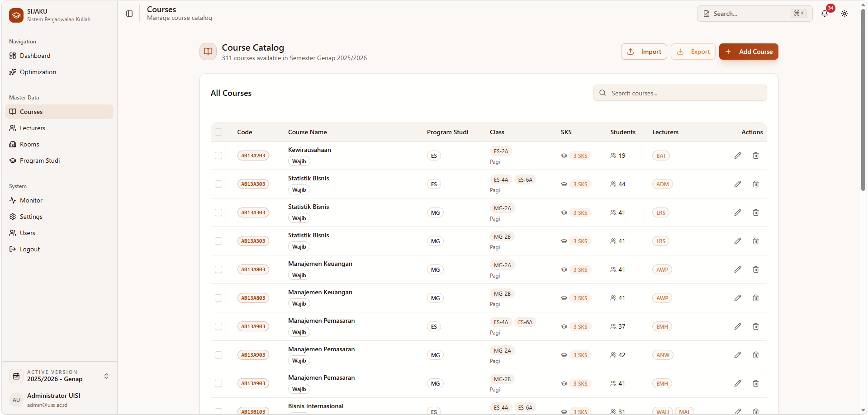The height and width of the screenshot is (415, 868).
Task: Delete Statistik Bisnis ES row trash icon
Action: (x=756, y=184)
